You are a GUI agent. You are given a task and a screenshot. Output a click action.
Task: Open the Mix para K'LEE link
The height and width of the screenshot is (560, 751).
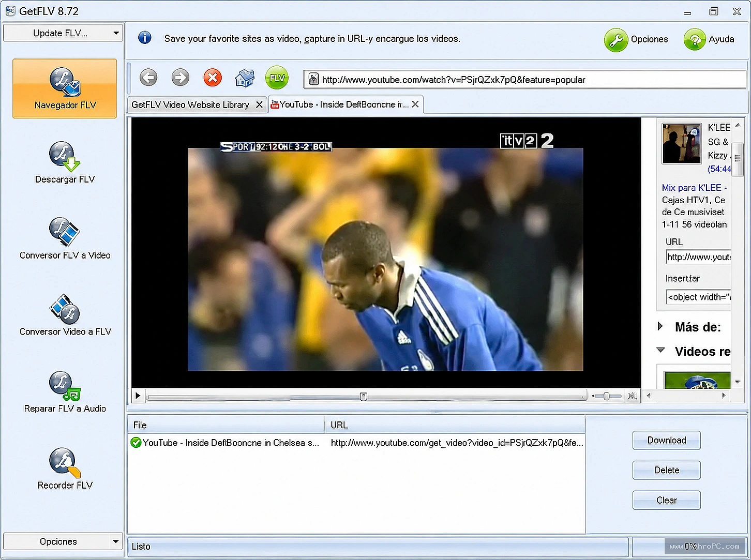point(694,188)
